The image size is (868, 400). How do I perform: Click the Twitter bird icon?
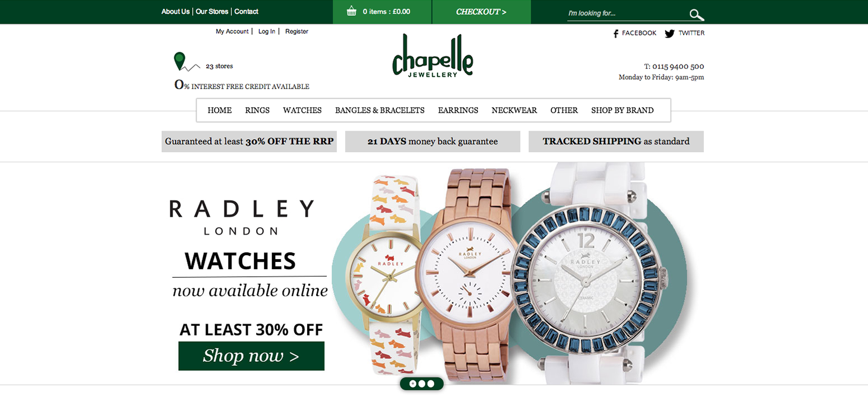[x=670, y=34]
